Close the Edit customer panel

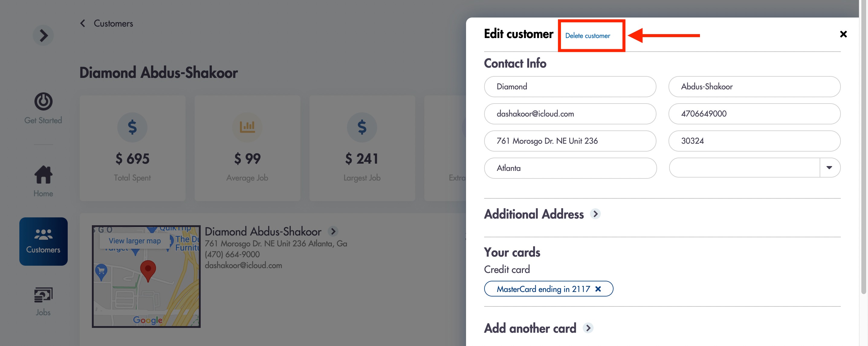click(x=843, y=34)
